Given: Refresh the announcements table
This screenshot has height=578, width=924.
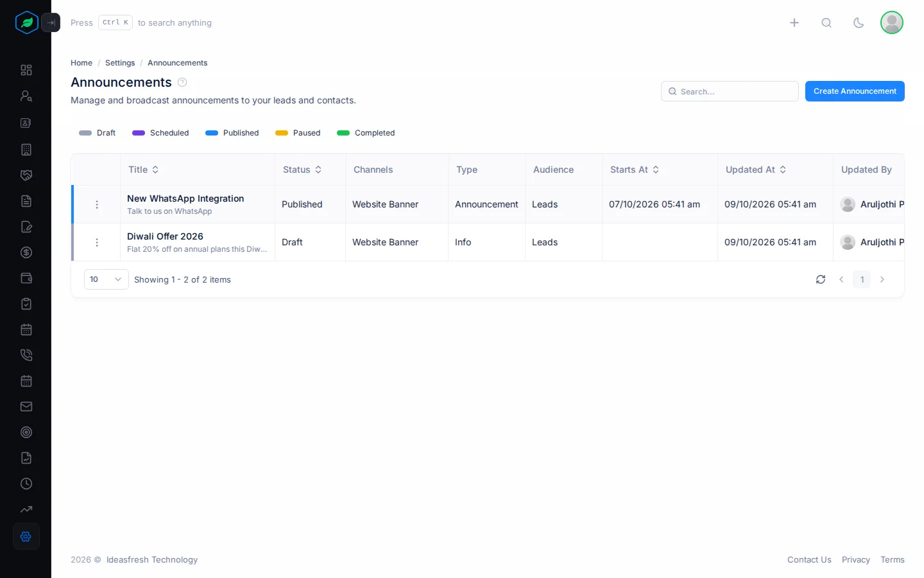Looking at the screenshot, I should 821,279.
